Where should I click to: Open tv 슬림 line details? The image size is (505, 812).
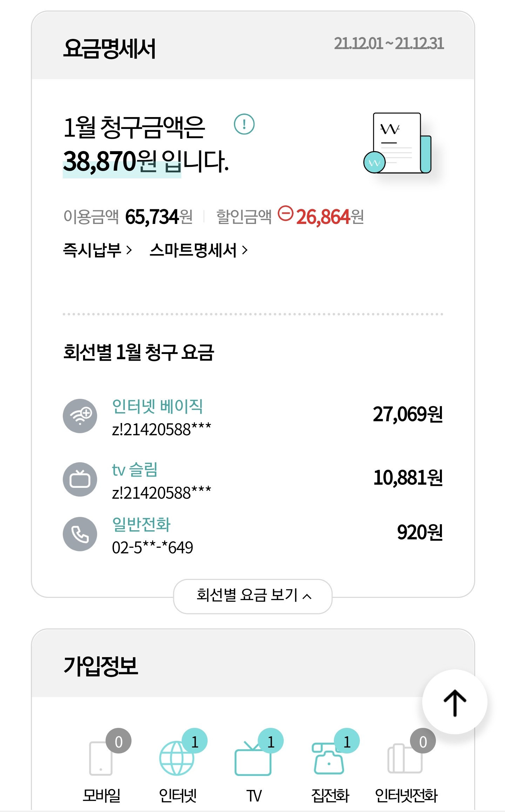[135, 470]
